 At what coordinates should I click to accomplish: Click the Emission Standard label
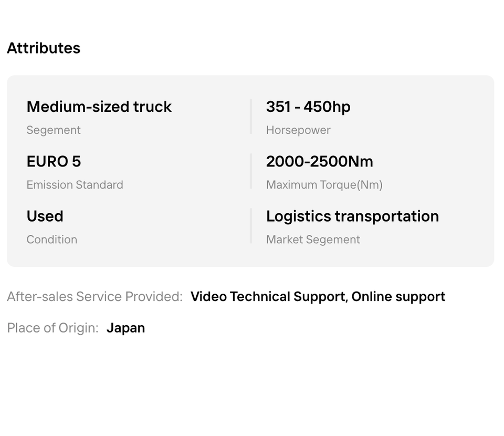click(x=75, y=185)
